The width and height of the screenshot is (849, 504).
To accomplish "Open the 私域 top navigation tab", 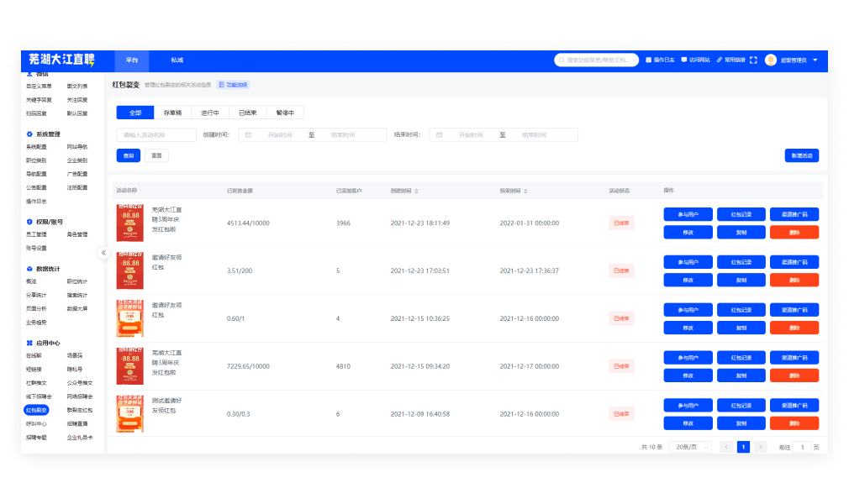I will tap(177, 60).
